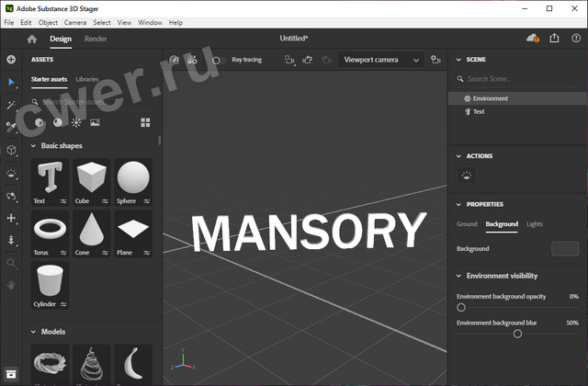
Task: Open camera options icon beside Viewport camera
Action: [x=435, y=60]
